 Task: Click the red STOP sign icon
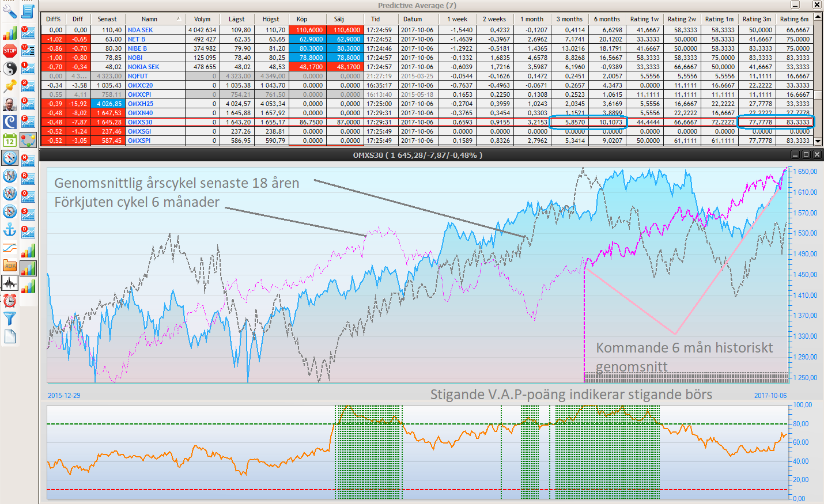coord(10,51)
